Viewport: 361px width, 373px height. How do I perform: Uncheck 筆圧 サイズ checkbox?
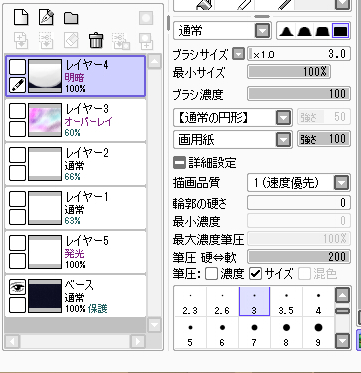click(x=256, y=274)
